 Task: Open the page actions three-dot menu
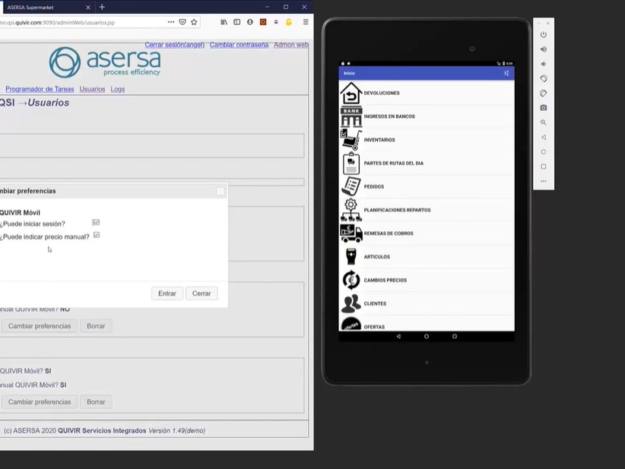click(x=171, y=22)
